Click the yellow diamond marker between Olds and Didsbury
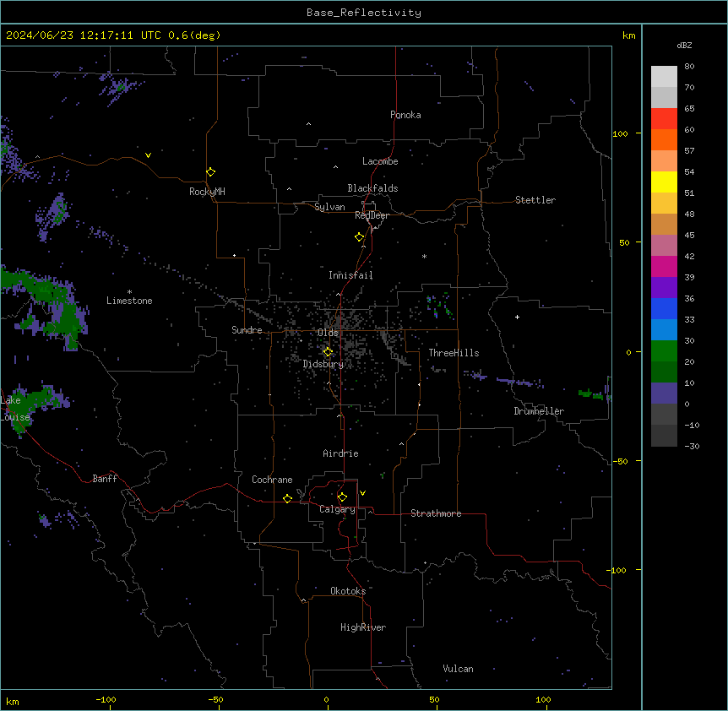Viewport: 728px width, 711px height. point(328,352)
